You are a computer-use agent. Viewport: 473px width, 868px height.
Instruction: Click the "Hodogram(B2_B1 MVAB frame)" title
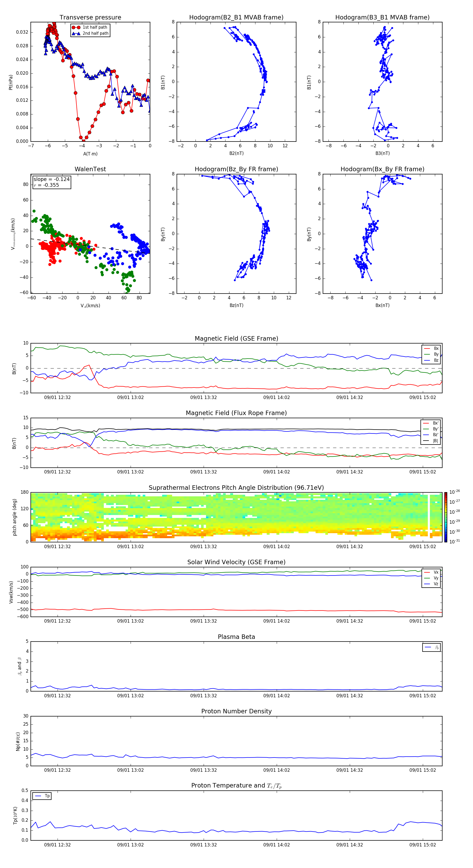click(236, 18)
